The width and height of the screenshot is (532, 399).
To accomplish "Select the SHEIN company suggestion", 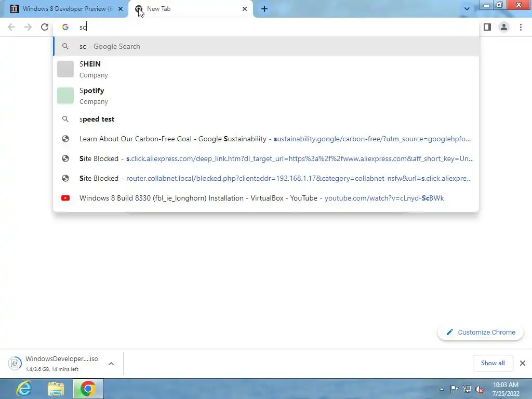I will (x=266, y=69).
